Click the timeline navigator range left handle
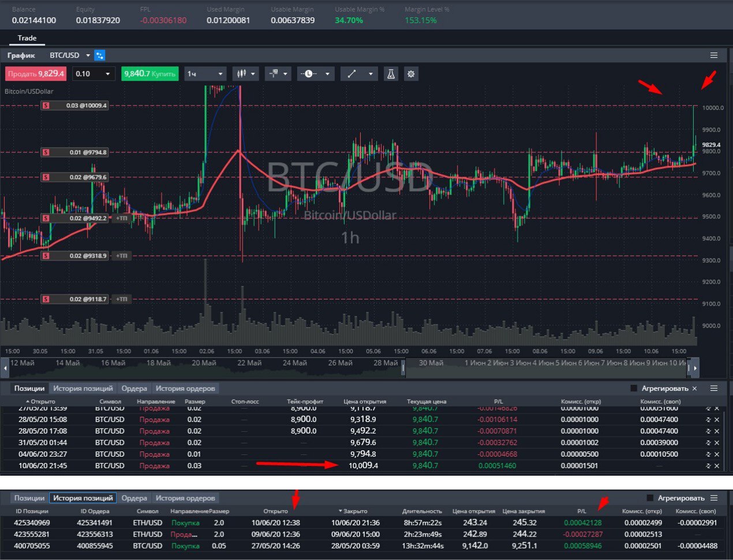The image size is (733, 560). coord(403,367)
